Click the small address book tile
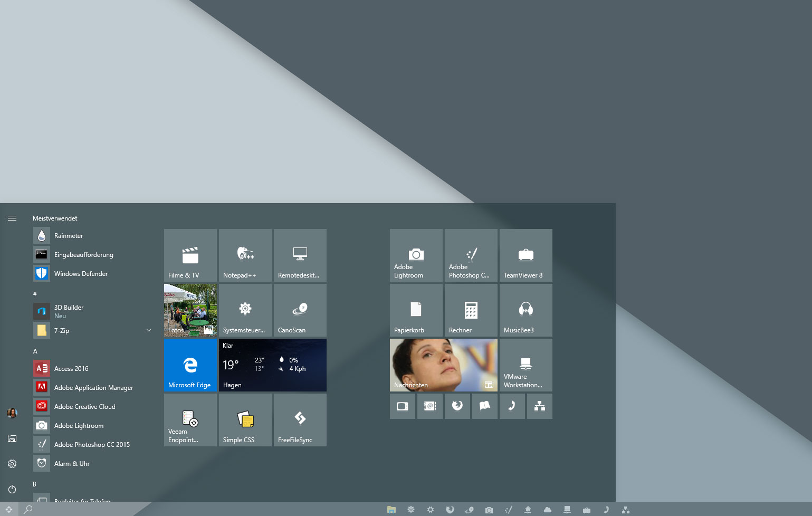Viewport: 812px width, 516px height. pos(430,406)
